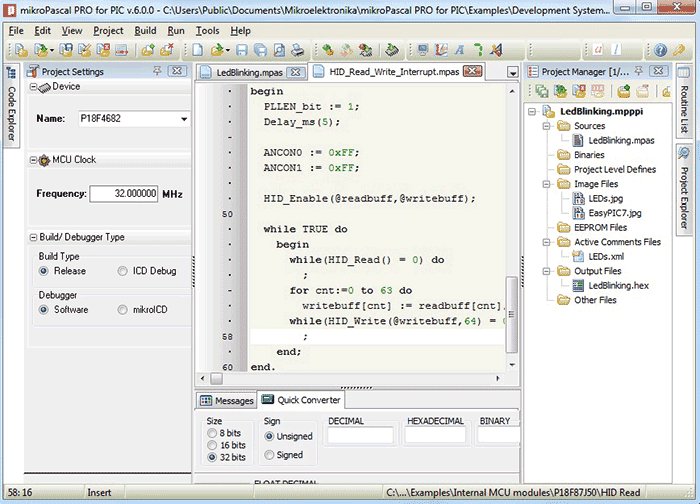Switch to the Messages tab

coord(226,401)
